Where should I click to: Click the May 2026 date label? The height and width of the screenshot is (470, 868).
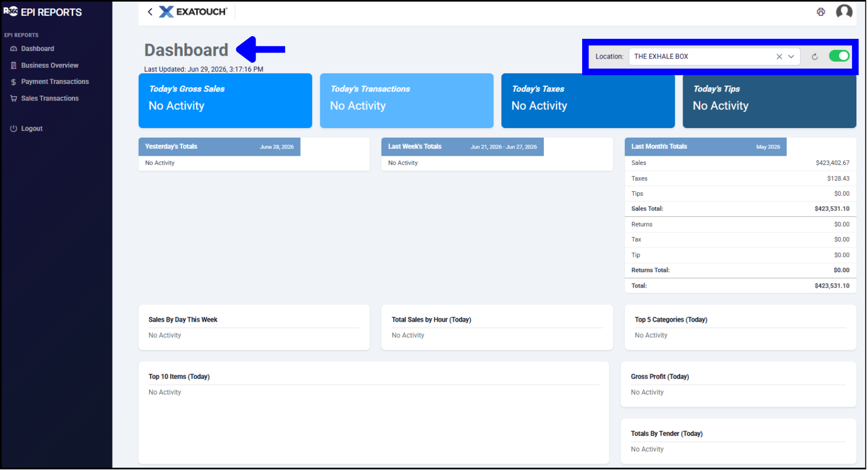769,147
